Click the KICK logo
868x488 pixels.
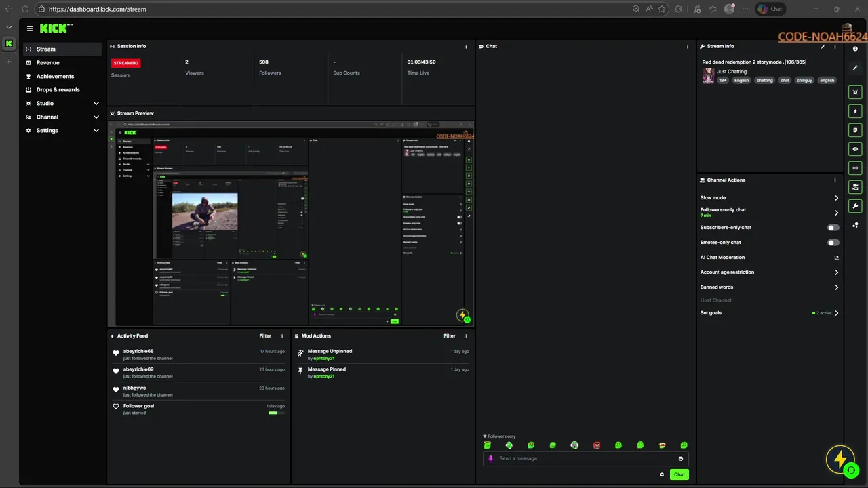(x=56, y=28)
